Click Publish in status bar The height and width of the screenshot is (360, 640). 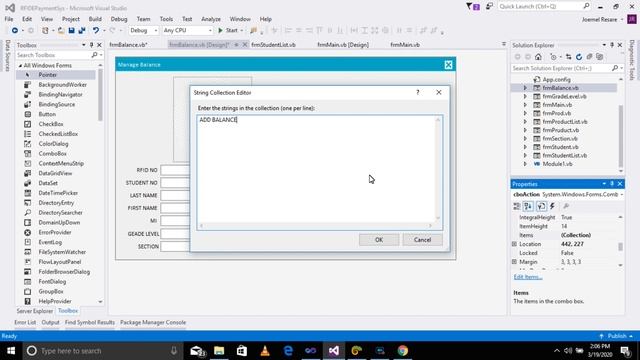coord(617,336)
